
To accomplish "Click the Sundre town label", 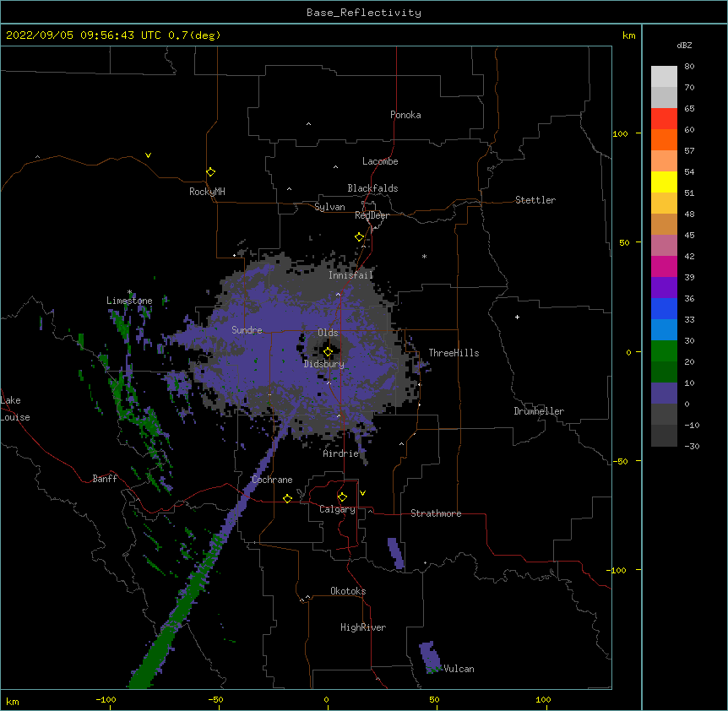I will [247, 330].
